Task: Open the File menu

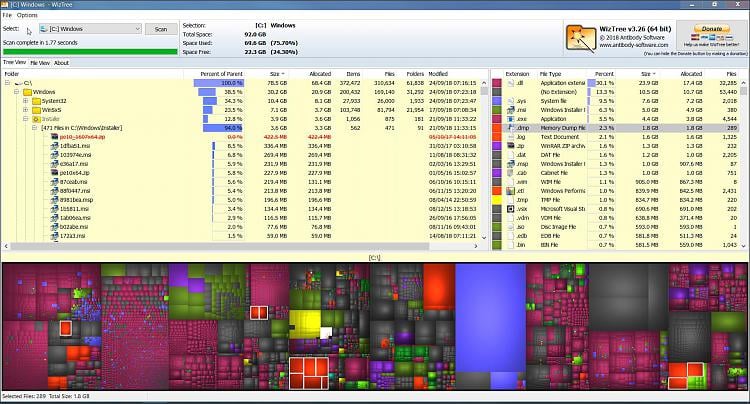Action: pos(7,15)
